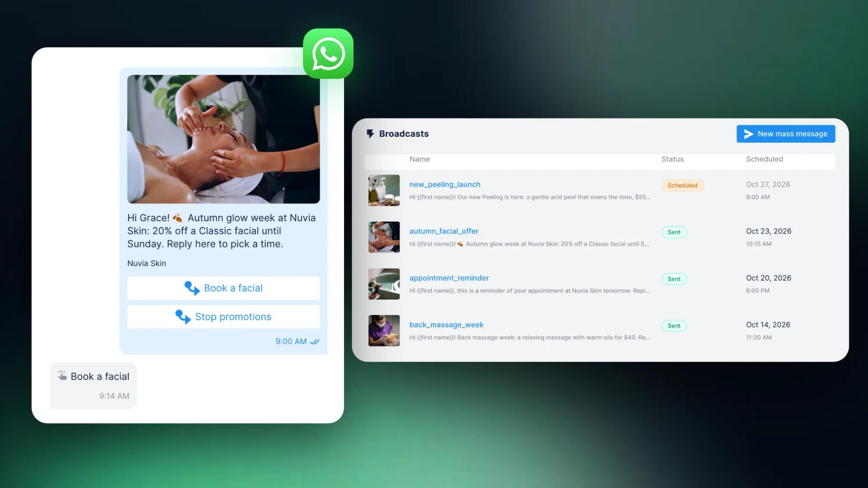Click the WhatsApp logo icon
Screen dimensions: 868x488
[x=328, y=54]
